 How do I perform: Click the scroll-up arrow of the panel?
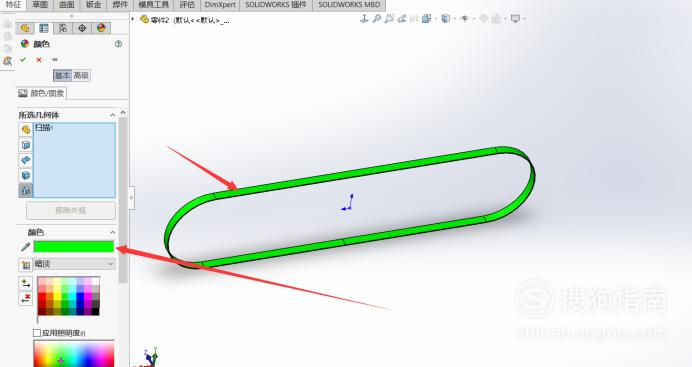pyautogui.click(x=123, y=112)
